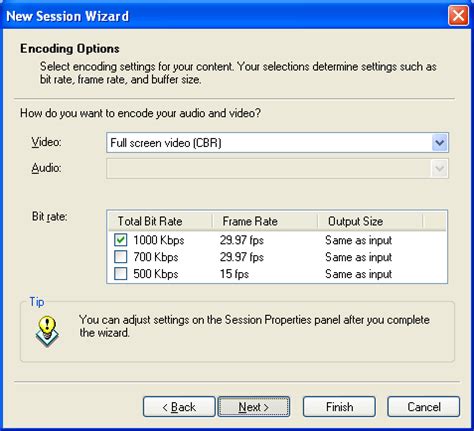Click the Video label

pyautogui.click(x=46, y=142)
